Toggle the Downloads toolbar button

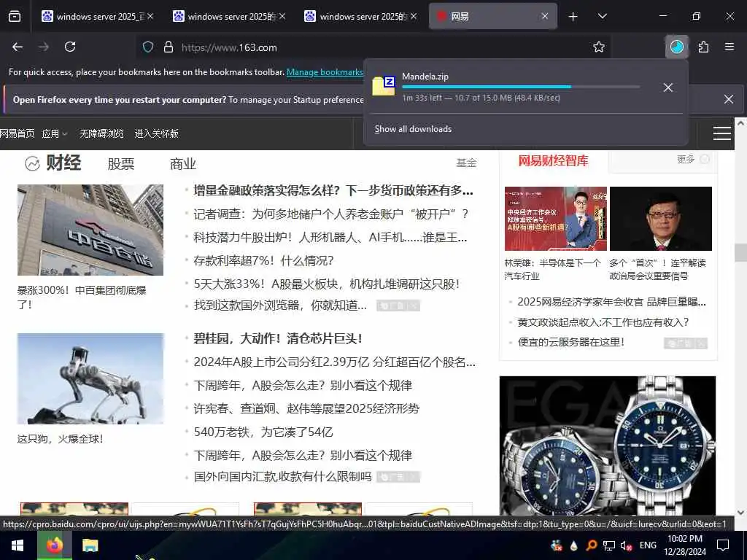[x=676, y=47]
